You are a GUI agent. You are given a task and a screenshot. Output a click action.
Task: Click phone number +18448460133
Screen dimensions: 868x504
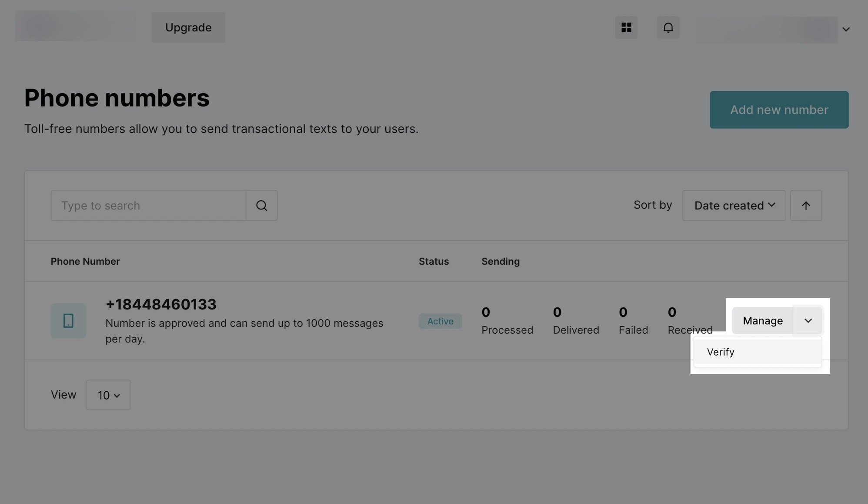click(x=161, y=304)
